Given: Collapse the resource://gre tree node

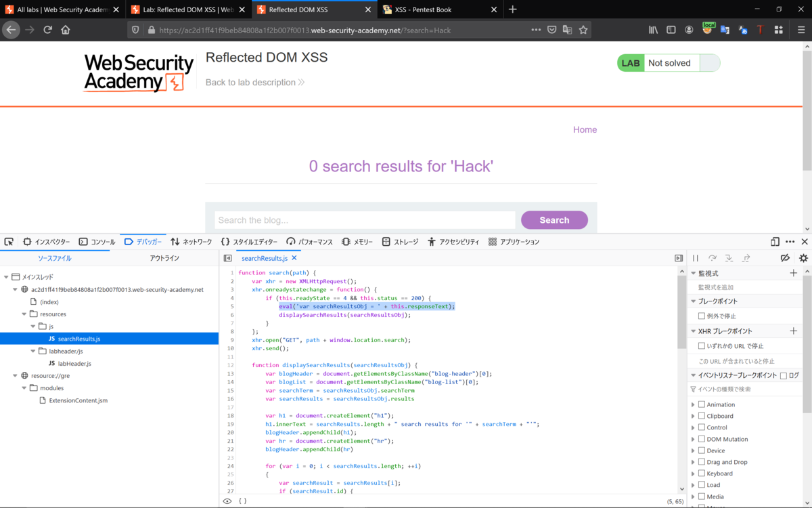Looking at the screenshot, I should click(x=15, y=376).
